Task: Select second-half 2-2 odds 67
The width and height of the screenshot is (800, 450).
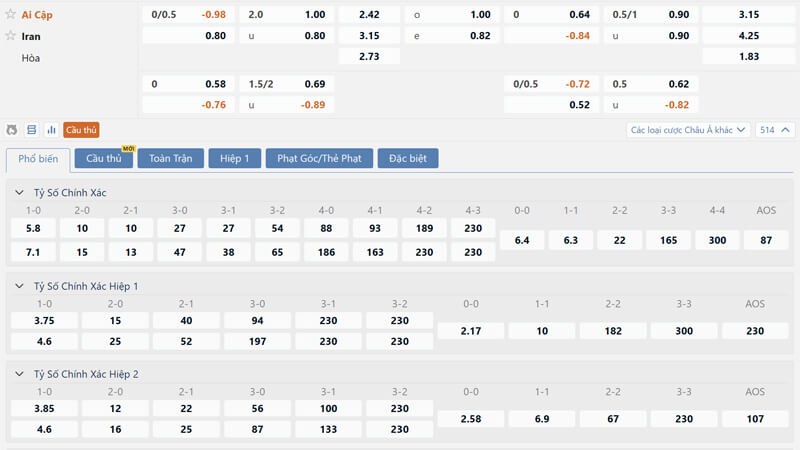Action: 613,419
